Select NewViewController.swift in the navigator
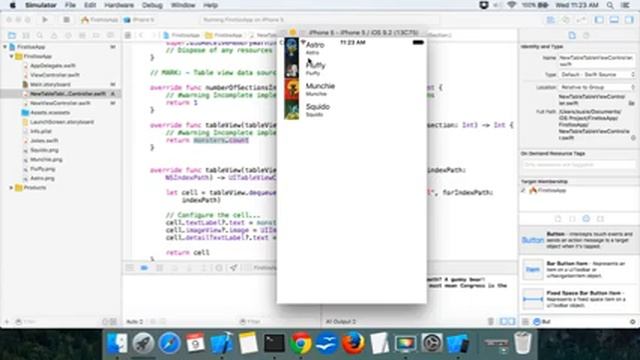The width and height of the screenshot is (640, 360). coord(60,103)
